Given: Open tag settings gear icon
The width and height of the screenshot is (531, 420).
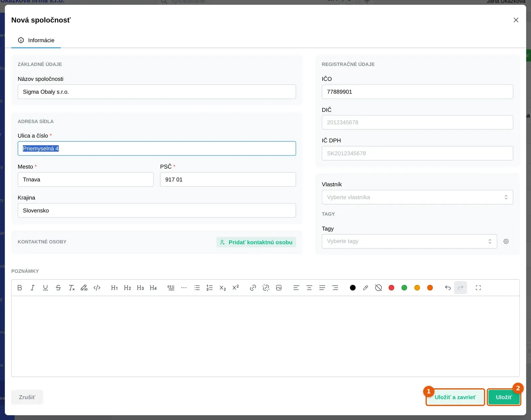Looking at the screenshot, I should (x=506, y=241).
